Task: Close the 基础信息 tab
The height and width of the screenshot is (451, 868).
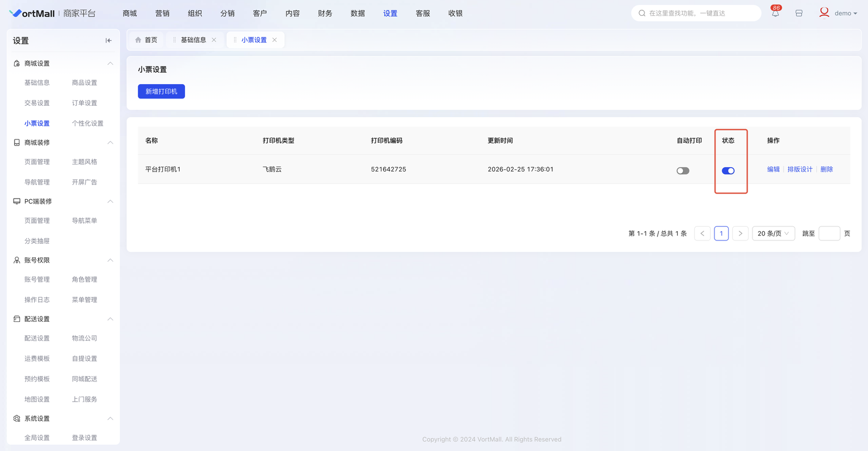Action: 214,40
